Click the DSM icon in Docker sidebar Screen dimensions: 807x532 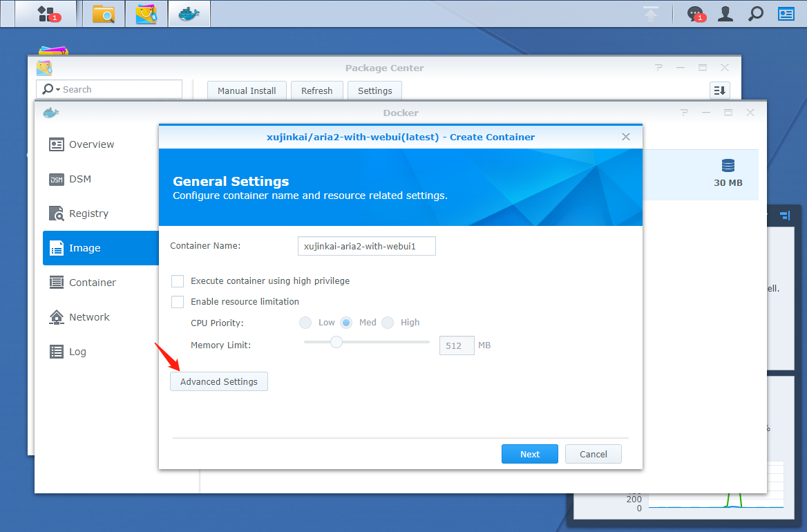click(x=56, y=180)
